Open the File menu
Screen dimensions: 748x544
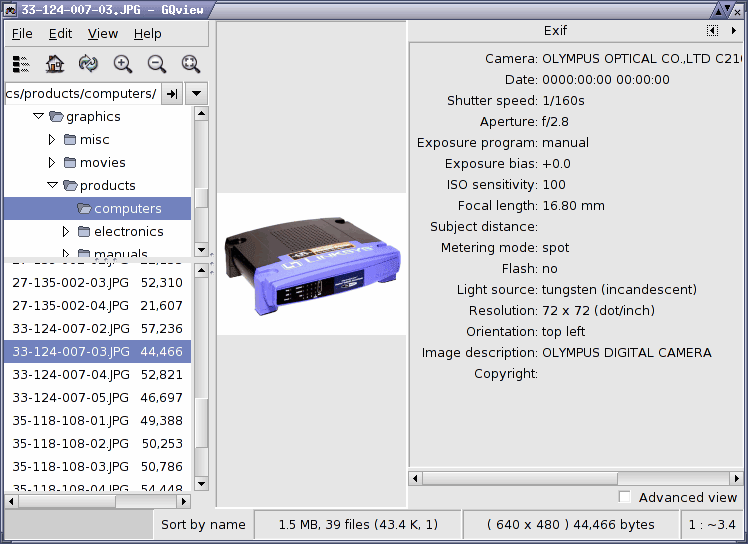(x=22, y=34)
